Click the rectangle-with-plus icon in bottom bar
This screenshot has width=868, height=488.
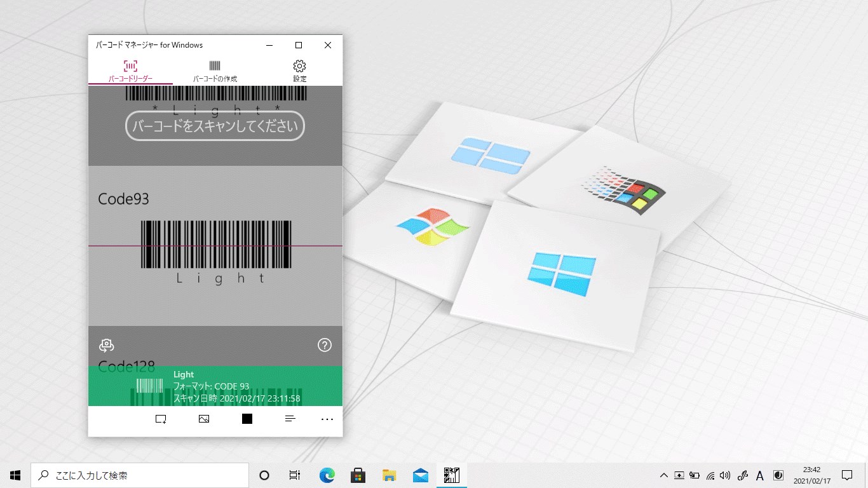pyautogui.click(x=161, y=419)
